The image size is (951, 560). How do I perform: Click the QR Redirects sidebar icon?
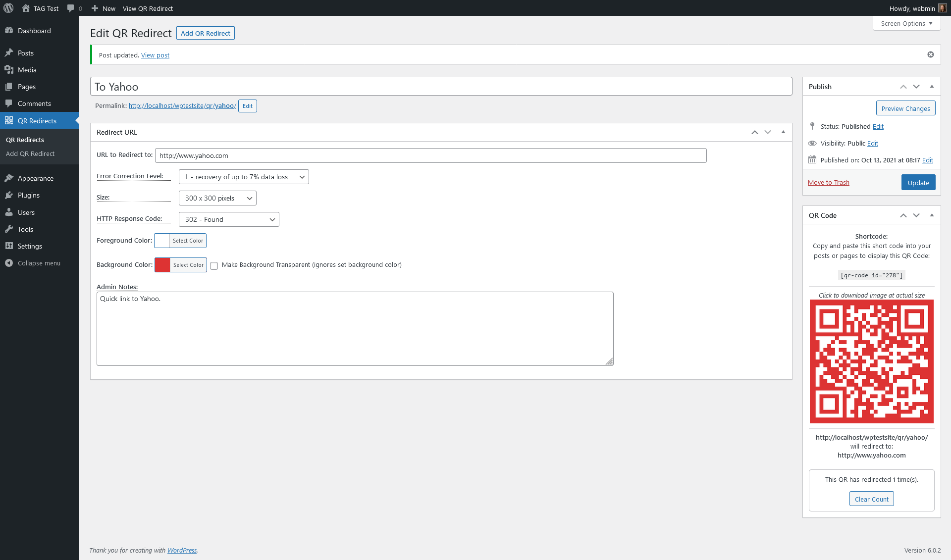[x=10, y=121]
